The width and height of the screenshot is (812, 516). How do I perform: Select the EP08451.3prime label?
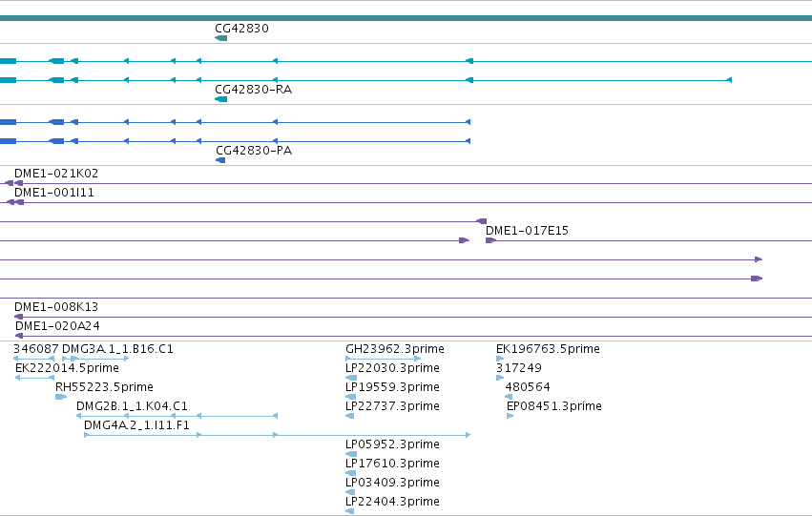(554, 406)
